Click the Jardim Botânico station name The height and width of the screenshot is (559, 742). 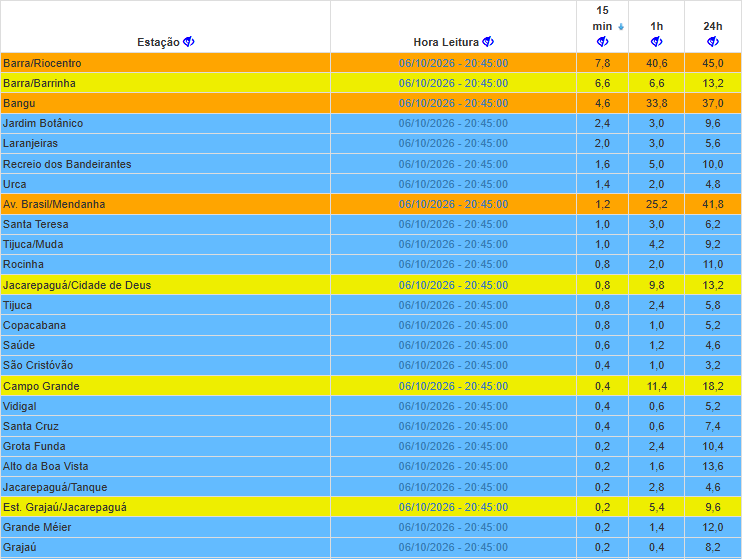pos(43,123)
